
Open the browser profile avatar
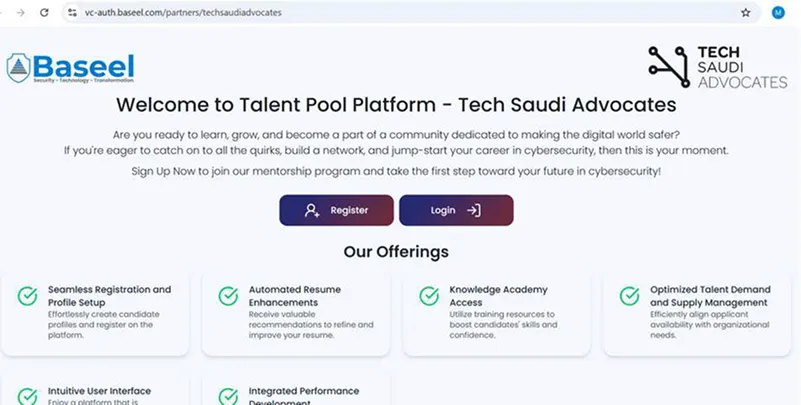778,13
